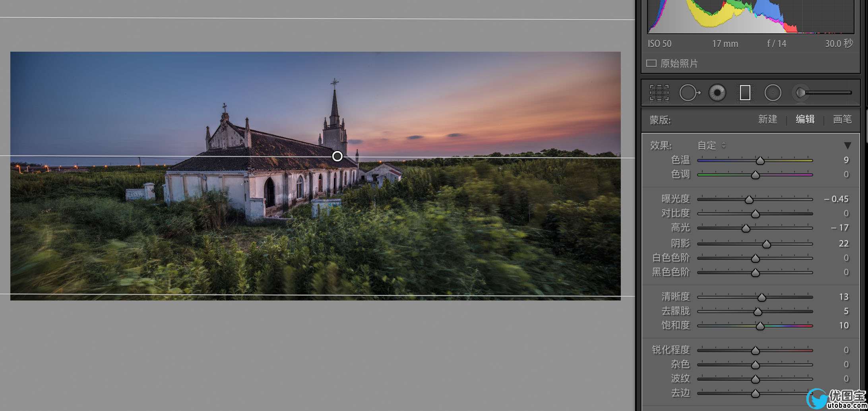Select the Crop Overlay tool

[x=659, y=93]
